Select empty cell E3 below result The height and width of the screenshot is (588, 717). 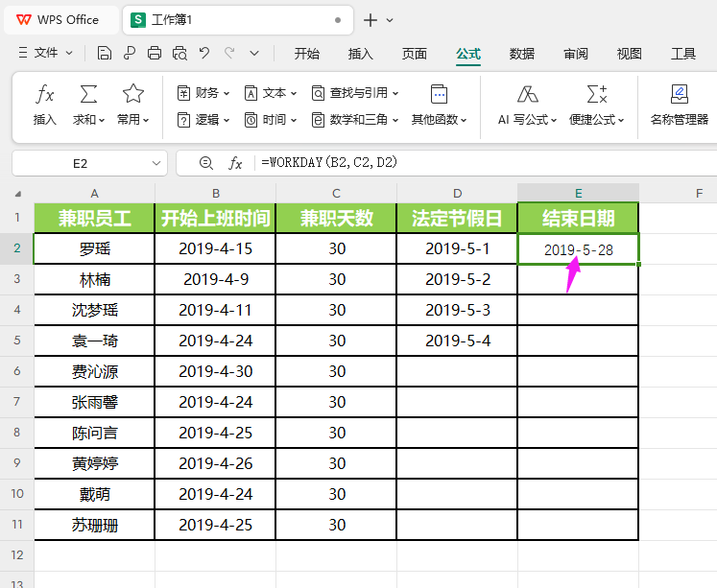click(x=578, y=279)
